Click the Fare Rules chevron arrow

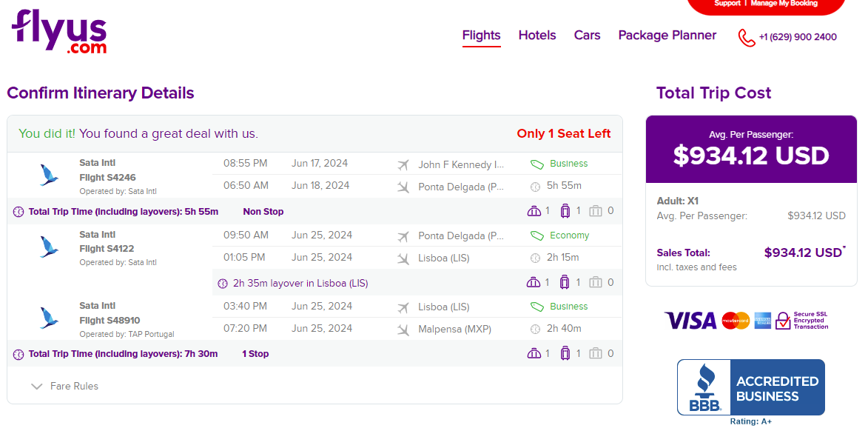tap(36, 386)
